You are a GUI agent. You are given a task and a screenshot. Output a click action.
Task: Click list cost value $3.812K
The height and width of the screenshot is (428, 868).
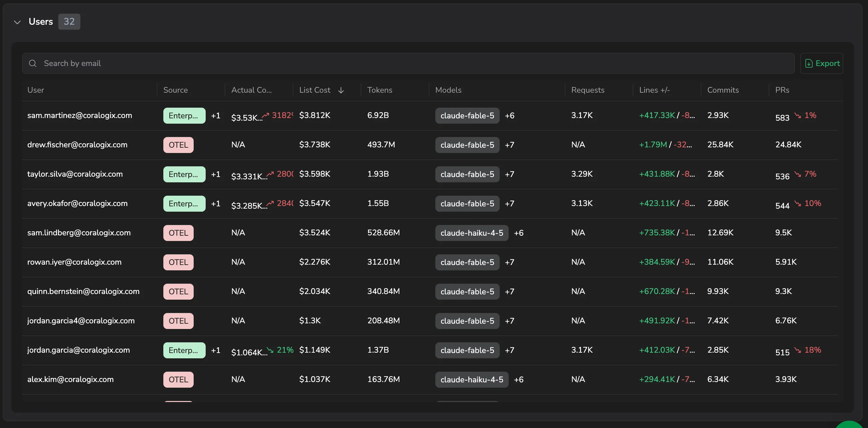coord(315,115)
